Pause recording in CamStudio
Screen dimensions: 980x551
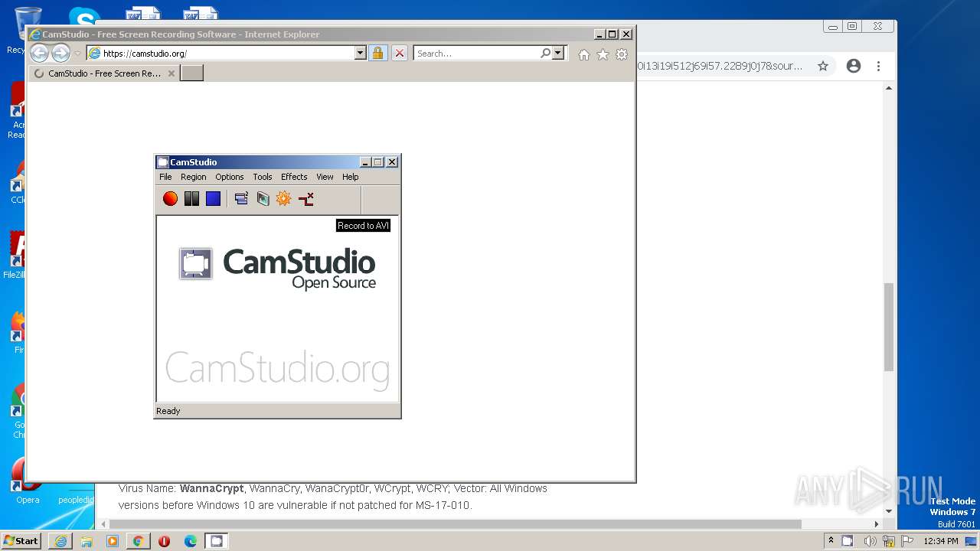pyautogui.click(x=191, y=199)
